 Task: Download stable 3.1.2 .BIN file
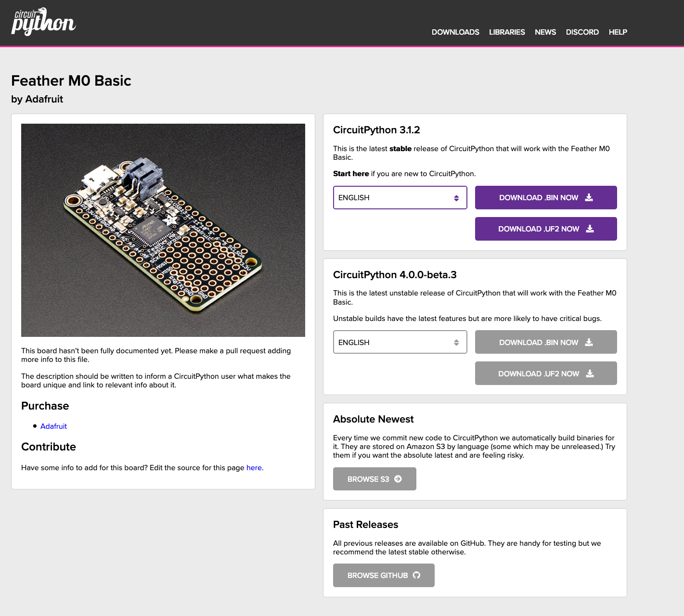546,198
